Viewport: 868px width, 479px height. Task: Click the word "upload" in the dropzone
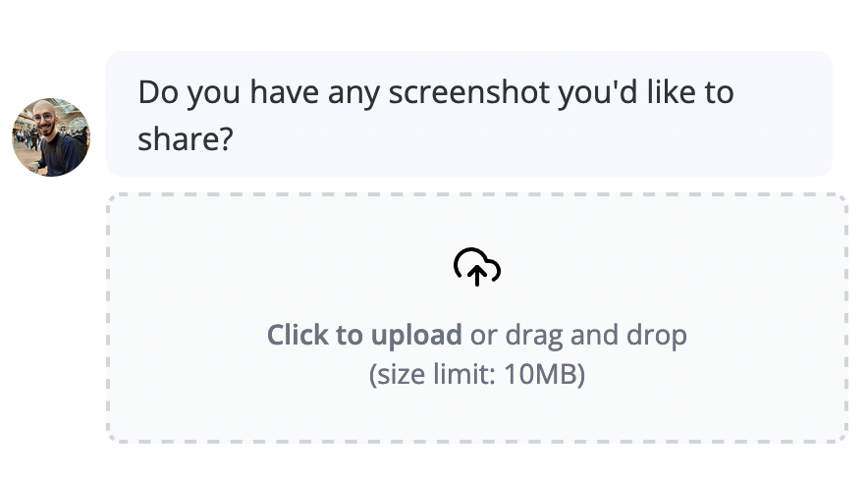[x=416, y=336]
